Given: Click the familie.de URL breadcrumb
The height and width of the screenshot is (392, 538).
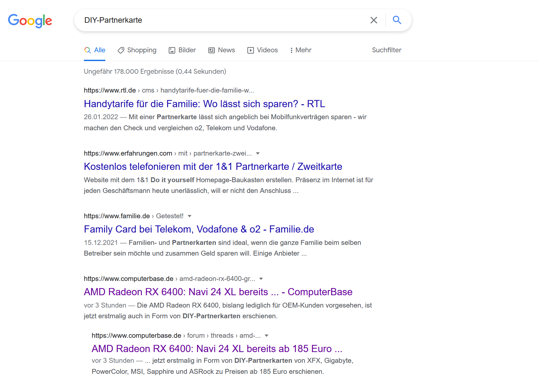Looking at the screenshot, I should [x=134, y=216].
